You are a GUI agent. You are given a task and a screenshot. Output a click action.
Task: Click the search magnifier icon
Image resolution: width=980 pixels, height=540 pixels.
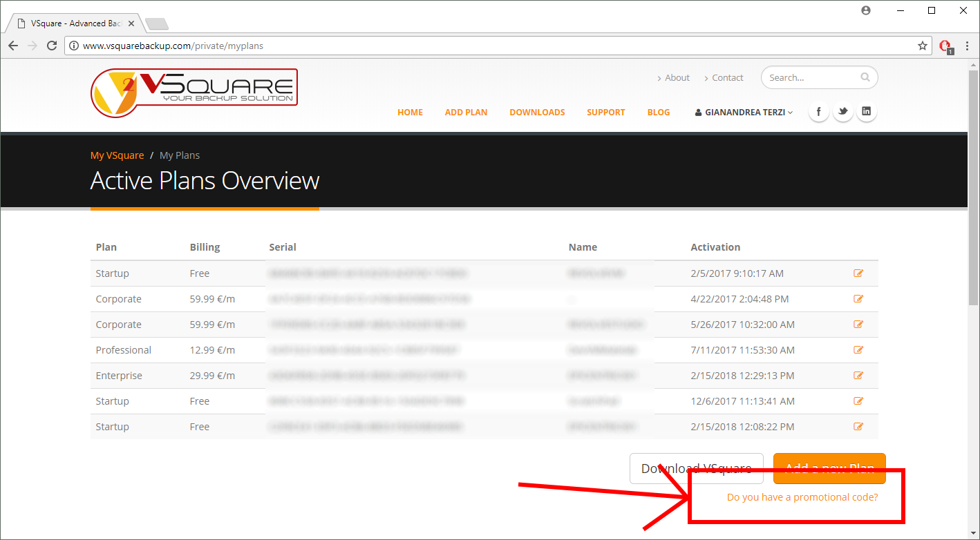tap(865, 77)
